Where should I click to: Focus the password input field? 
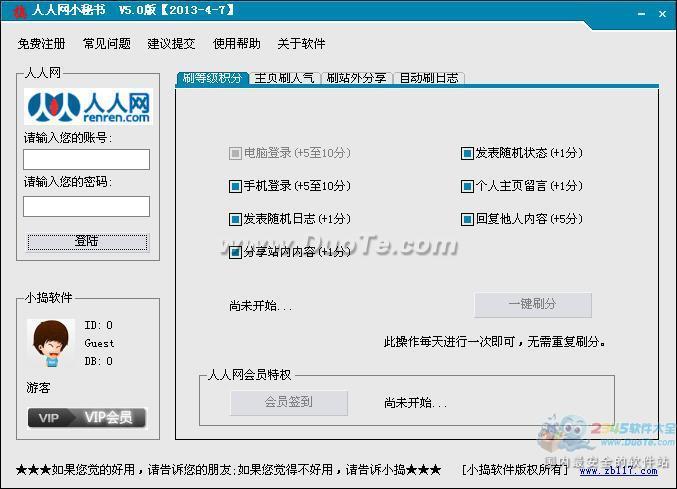87,206
